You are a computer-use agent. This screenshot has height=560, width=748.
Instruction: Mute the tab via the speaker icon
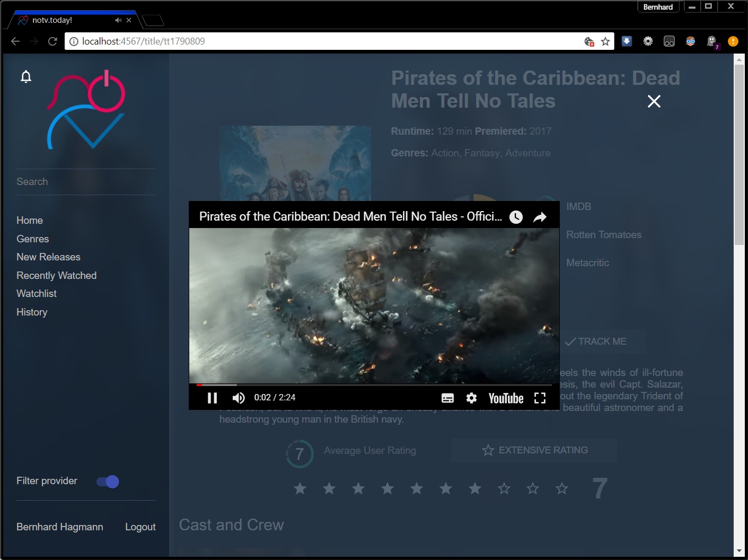[118, 20]
